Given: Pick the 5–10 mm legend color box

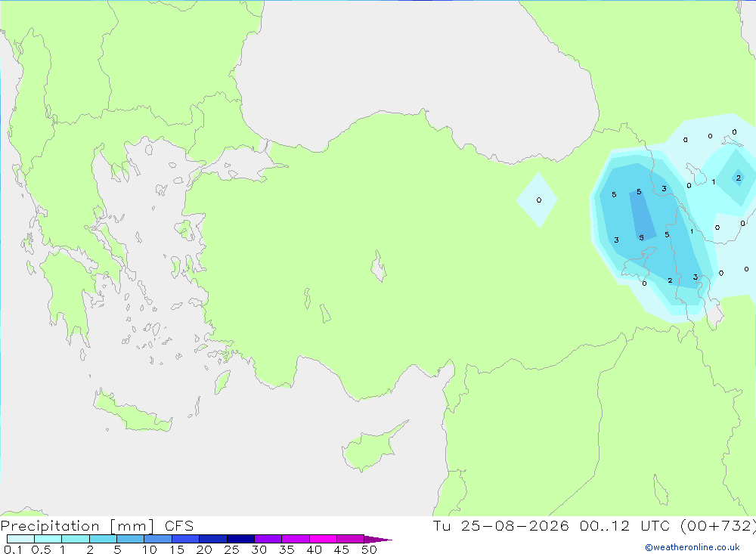Looking at the screenshot, I should [x=131, y=539].
